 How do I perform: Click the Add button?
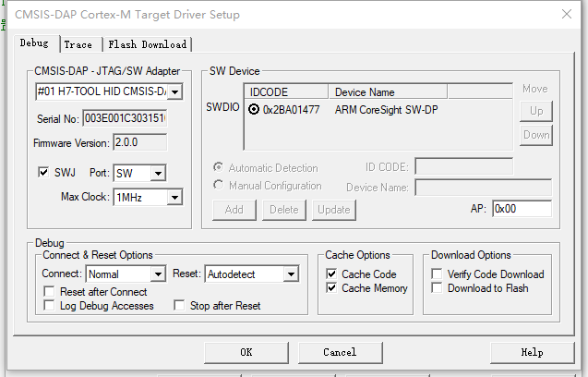pos(234,210)
